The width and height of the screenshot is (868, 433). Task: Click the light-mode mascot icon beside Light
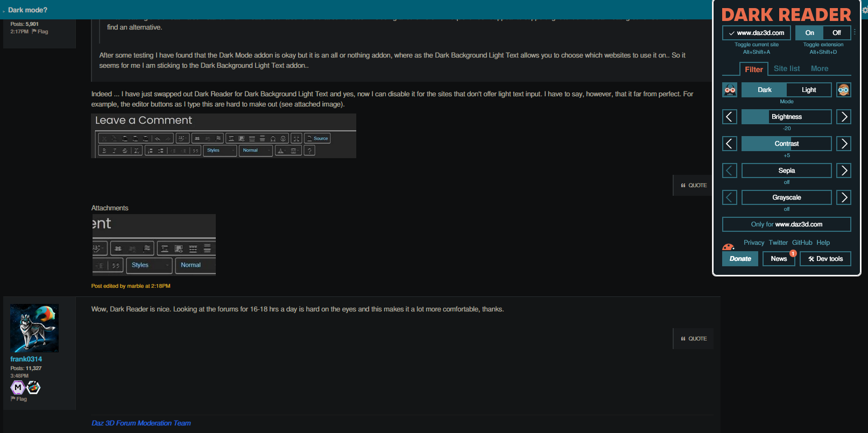tap(844, 90)
